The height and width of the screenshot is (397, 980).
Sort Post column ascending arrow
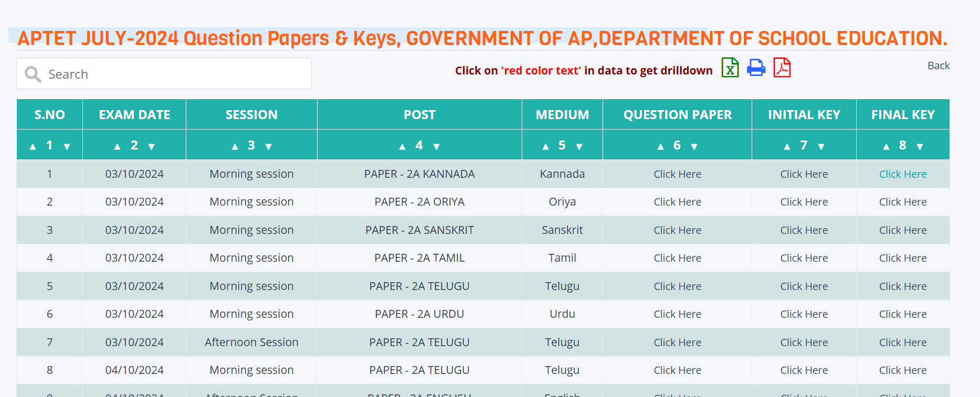pos(402,147)
